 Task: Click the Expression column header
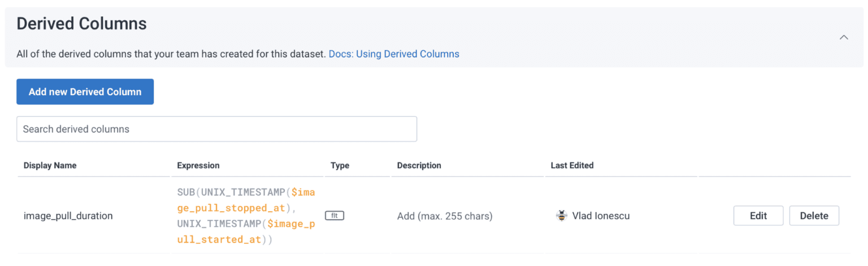pyautogui.click(x=198, y=166)
